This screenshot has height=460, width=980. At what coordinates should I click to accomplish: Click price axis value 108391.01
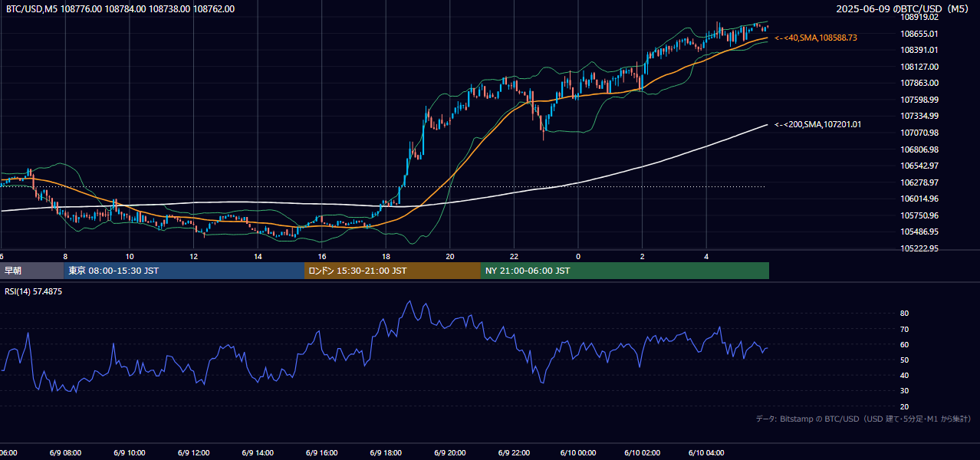pyautogui.click(x=919, y=50)
